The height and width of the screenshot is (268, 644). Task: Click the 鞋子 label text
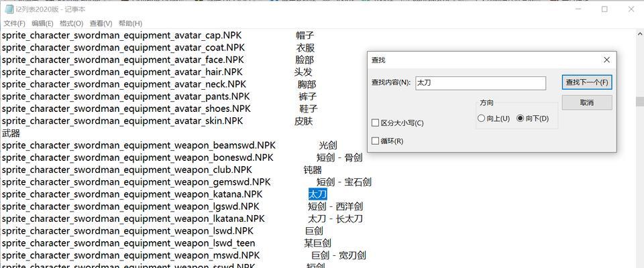(x=309, y=109)
